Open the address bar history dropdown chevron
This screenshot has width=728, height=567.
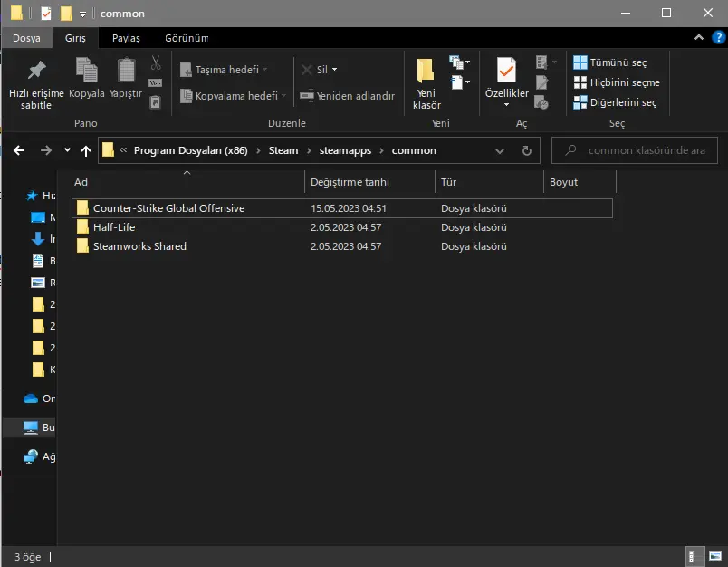(500, 151)
